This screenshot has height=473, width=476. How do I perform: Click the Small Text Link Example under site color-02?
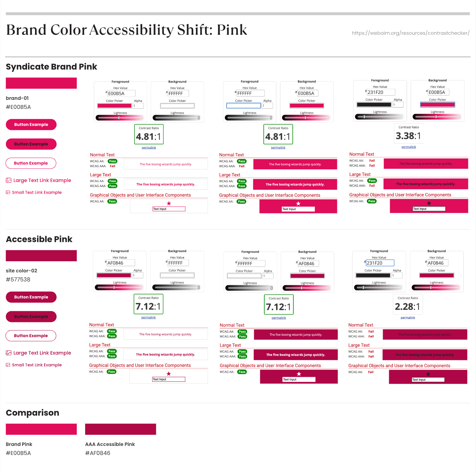click(37, 365)
